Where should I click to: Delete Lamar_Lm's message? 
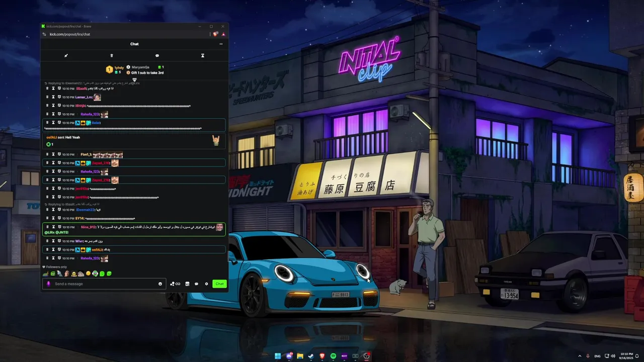(47, 97)
